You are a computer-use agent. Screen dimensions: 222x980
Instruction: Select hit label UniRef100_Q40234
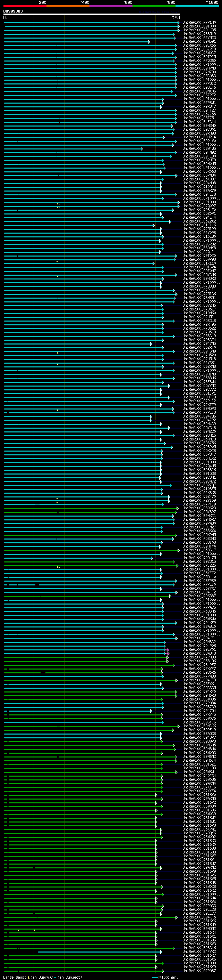click(199, 776)
